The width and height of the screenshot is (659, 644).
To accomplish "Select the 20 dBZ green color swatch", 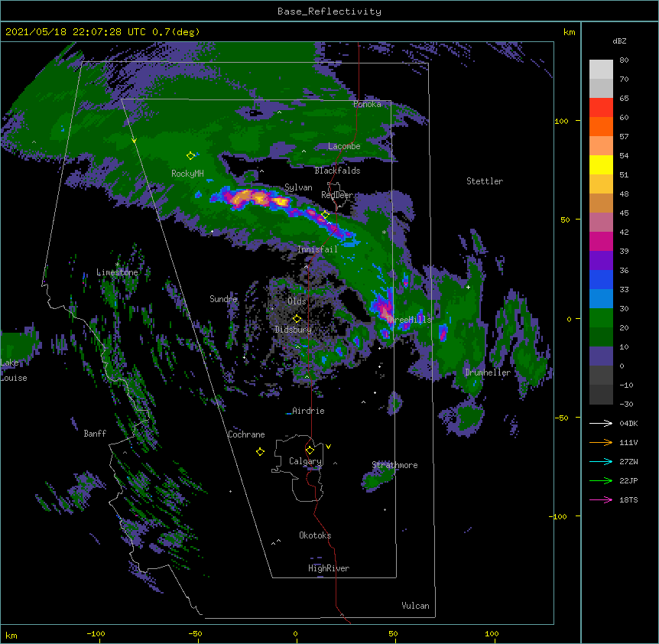I will pos(601,318).
